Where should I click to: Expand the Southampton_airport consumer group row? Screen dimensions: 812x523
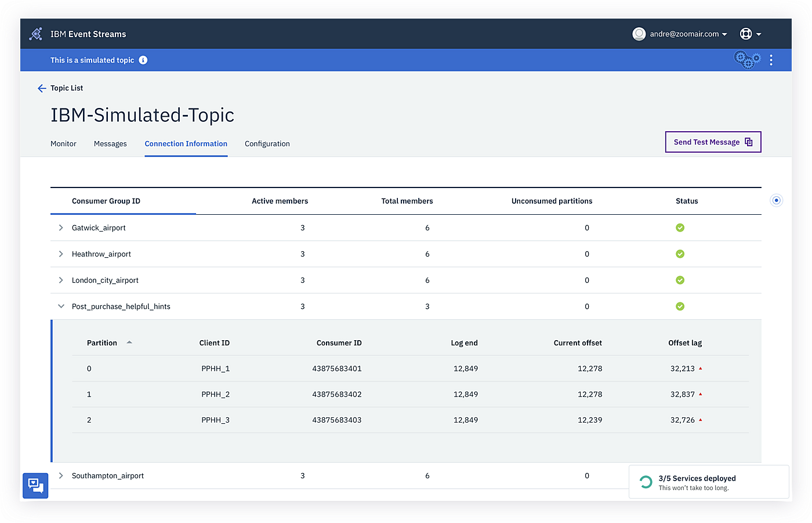[61, 475]
